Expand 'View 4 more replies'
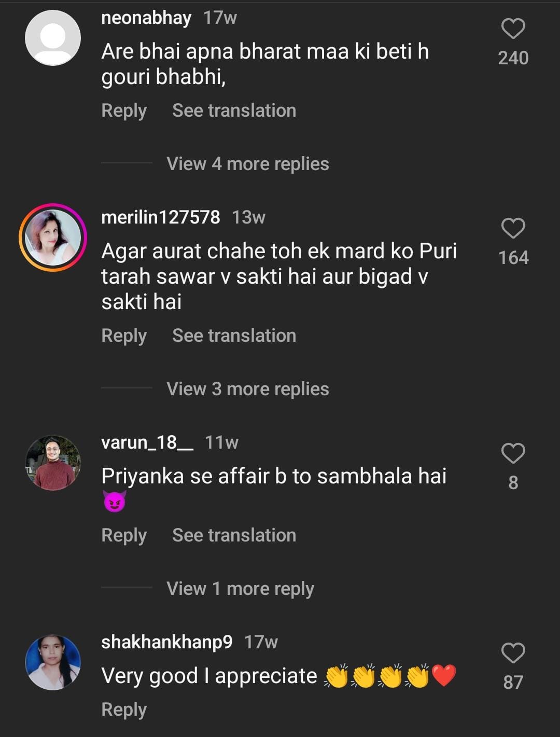This screenshot has height=737, width=560. point(247,164)
